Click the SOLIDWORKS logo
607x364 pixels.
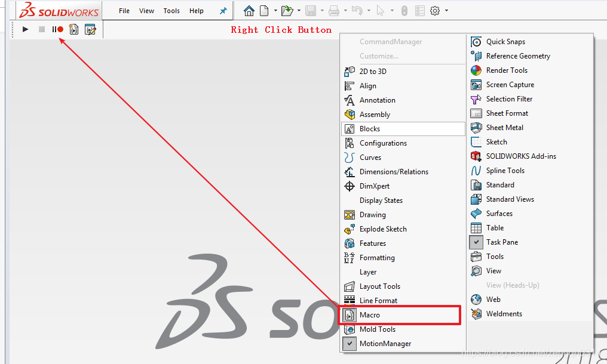[x=59, y=11]
